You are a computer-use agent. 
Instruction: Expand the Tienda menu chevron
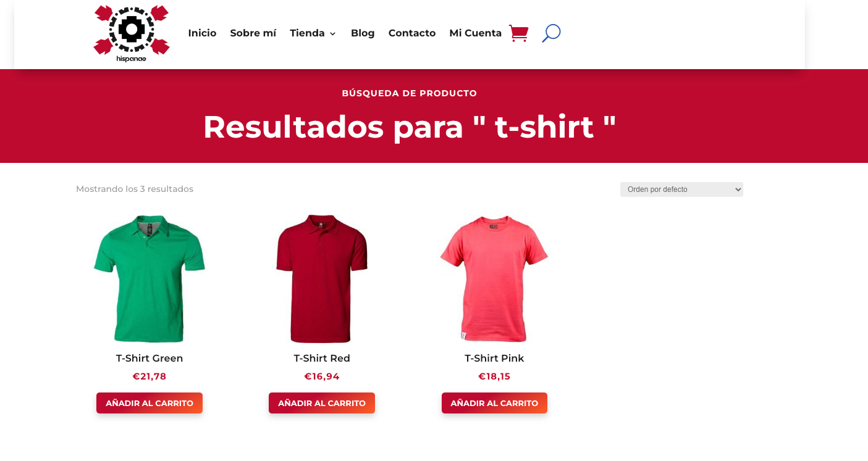(332, 34)
